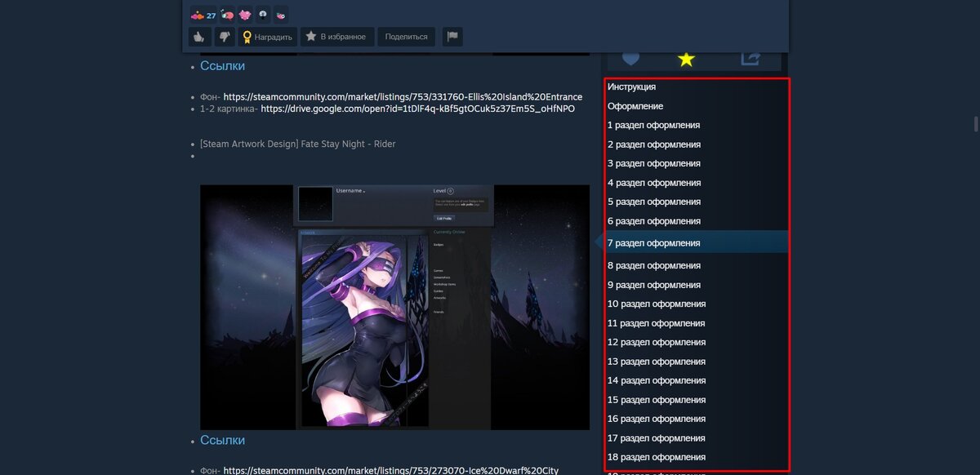This screenshot has width=980, height=475.
Task: Click the yellow star favorite icon
Action: coord(686,59)
